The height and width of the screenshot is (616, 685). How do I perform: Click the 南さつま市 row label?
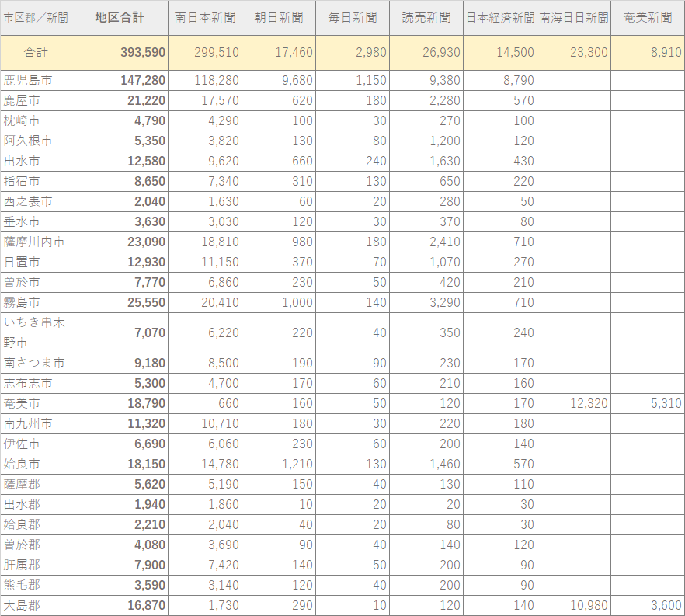pos(34,363)
